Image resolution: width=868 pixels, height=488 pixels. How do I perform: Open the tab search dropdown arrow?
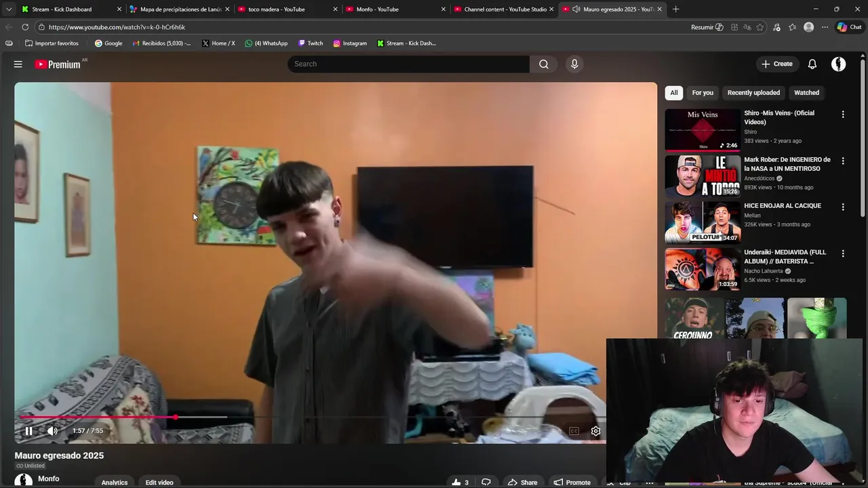tap(9, 9)
